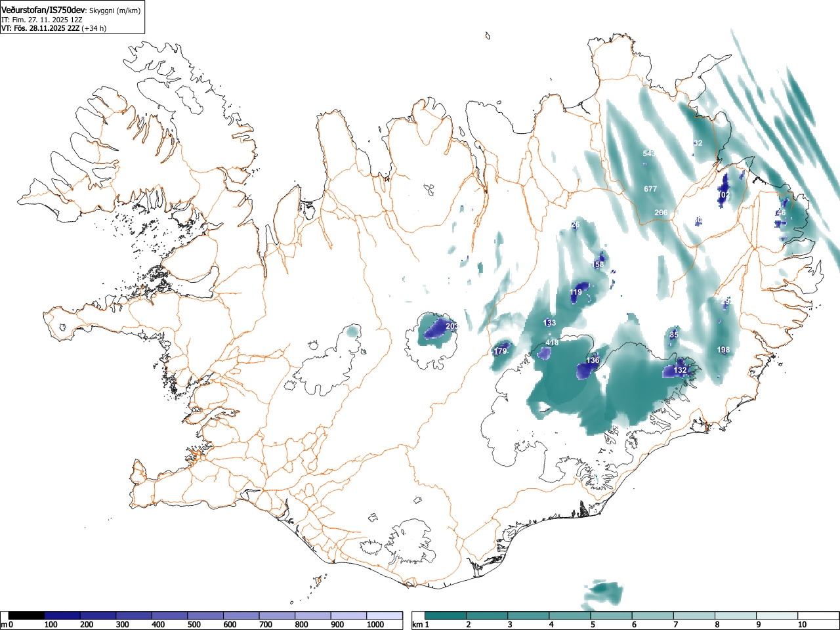The width and height of the screenshot is (840, 630).
Task: Click the visibility value '179' on the map
Action: click(501, 352)
